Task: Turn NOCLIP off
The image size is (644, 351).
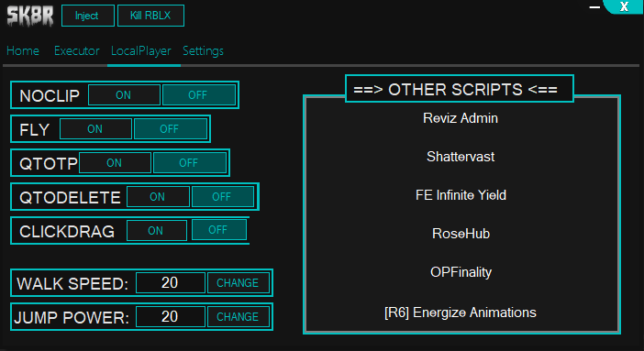Action: click(199, 94)
